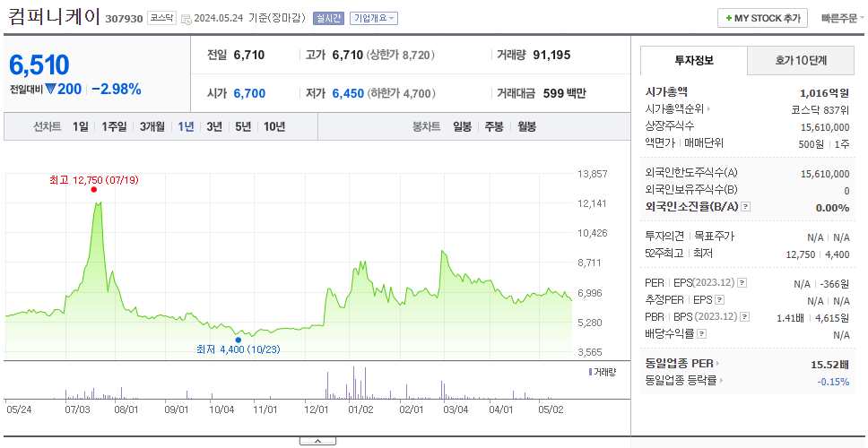Image resolution: width=868 pixels, height=448 pixels.
Task: Click the stock code 307930
Action: 124,19
